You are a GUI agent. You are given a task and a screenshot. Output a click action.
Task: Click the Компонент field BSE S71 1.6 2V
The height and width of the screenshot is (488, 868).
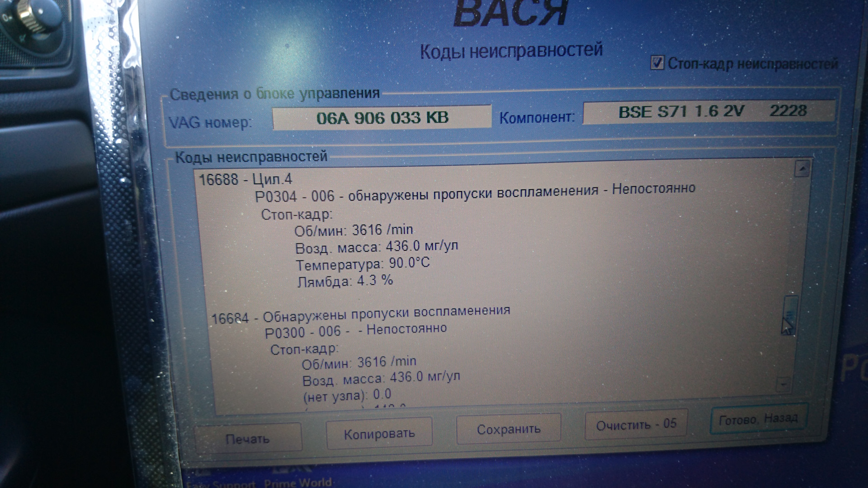[709, 112]
